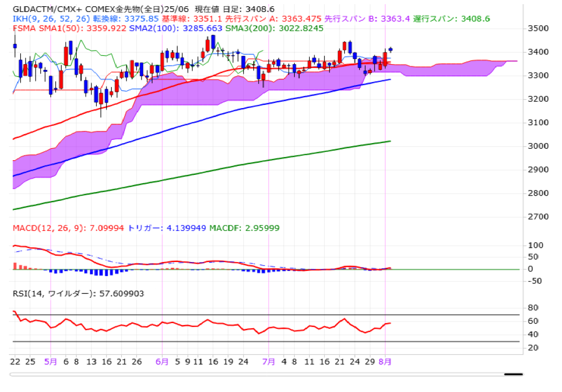Viewport: 562px width, 392px height.
Task: Click the 先行スパン A: 3363.475 legend
Action: [x=273, y=19]
